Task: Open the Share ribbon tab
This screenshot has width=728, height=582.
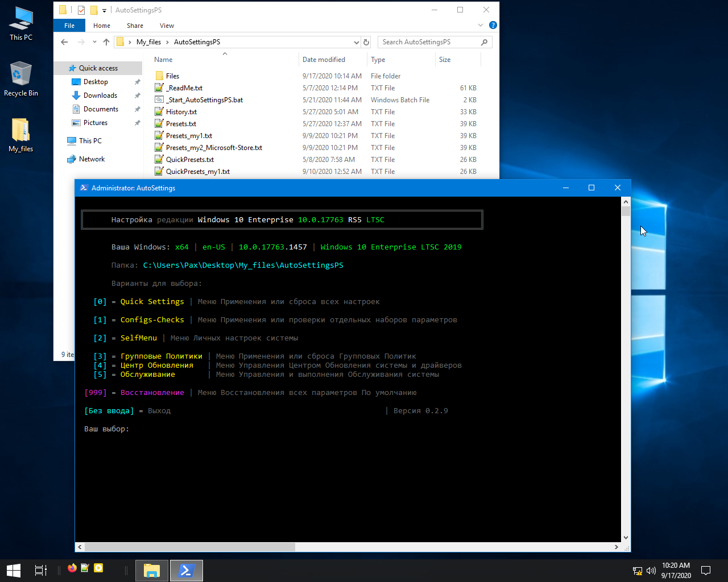Action: (135, 26)
